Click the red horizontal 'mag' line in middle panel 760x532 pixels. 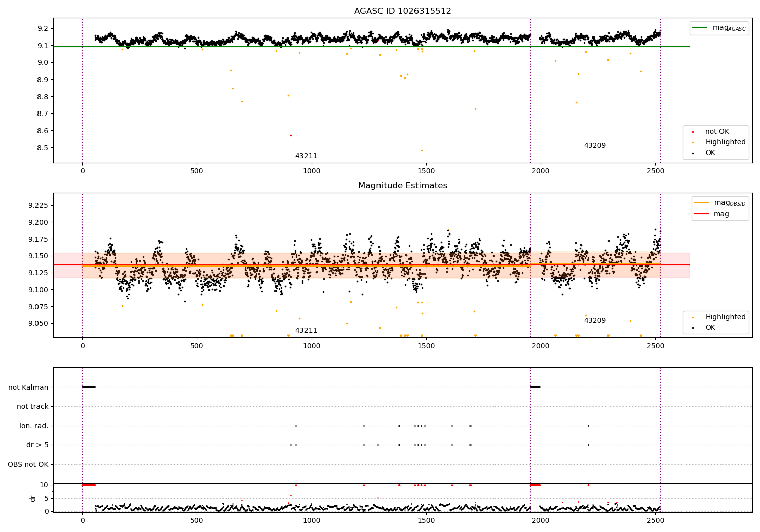click(x=371, y=265)
